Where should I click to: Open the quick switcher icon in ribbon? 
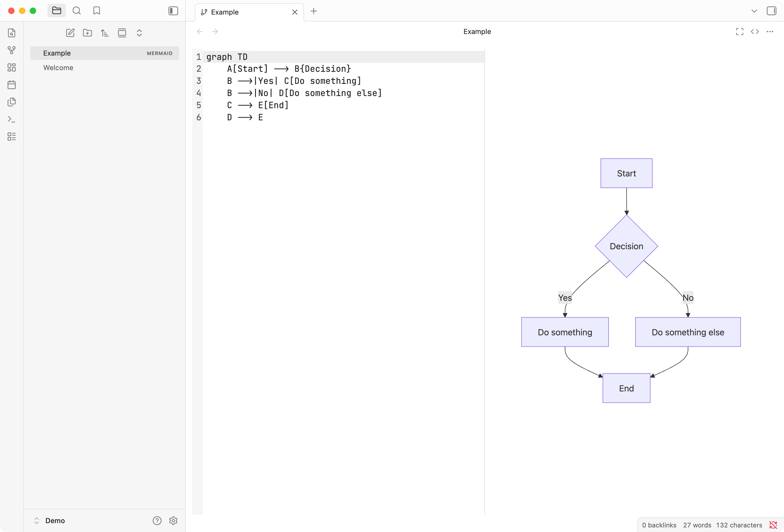click(x=11, y=33)
